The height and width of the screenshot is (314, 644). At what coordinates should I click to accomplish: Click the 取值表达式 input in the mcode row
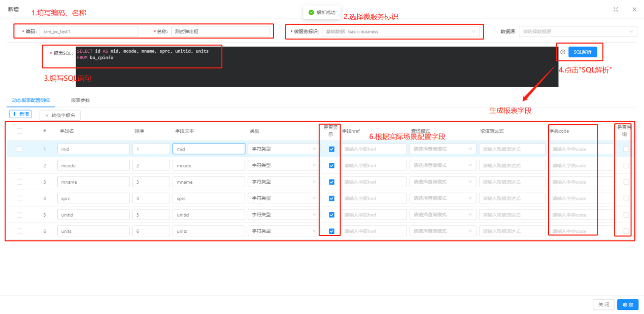pos(513,165)
